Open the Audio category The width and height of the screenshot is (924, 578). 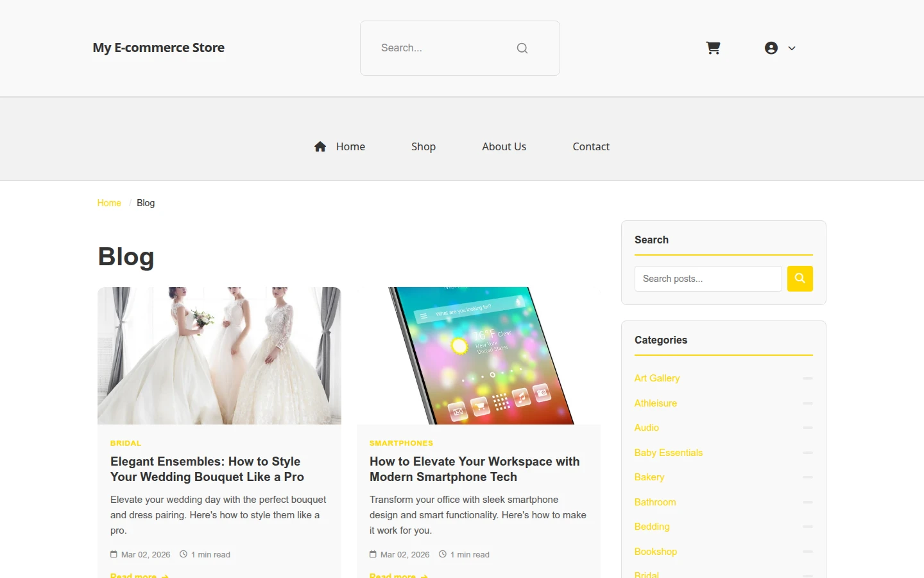tap(647, 428)
